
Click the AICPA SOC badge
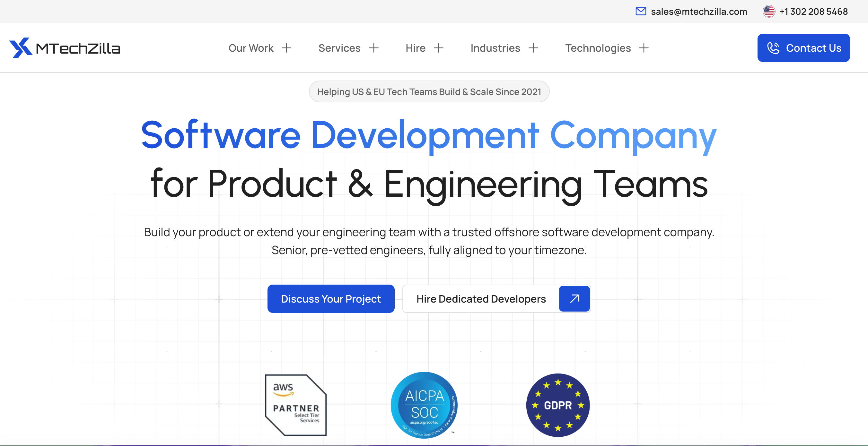[424, 405]
